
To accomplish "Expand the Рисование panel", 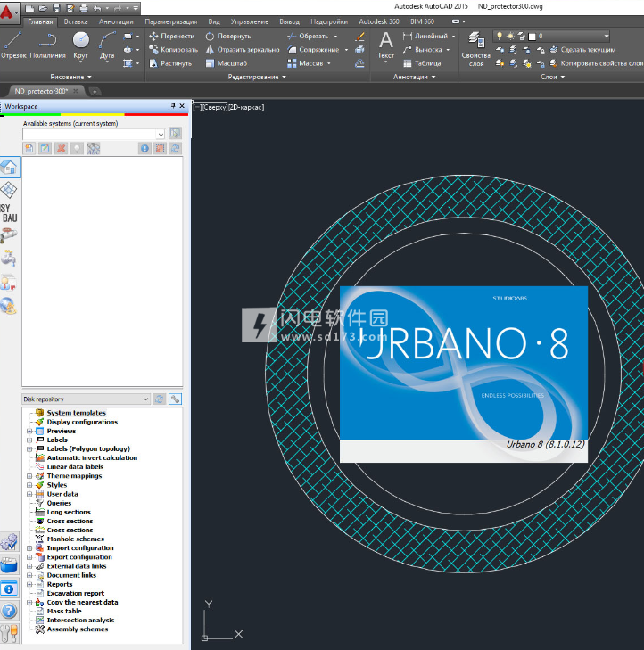I will (x=70, y=77).
